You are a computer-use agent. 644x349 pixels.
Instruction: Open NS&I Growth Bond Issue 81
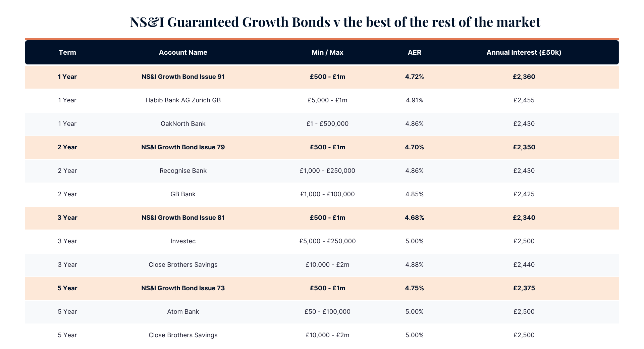coord(183,217)
